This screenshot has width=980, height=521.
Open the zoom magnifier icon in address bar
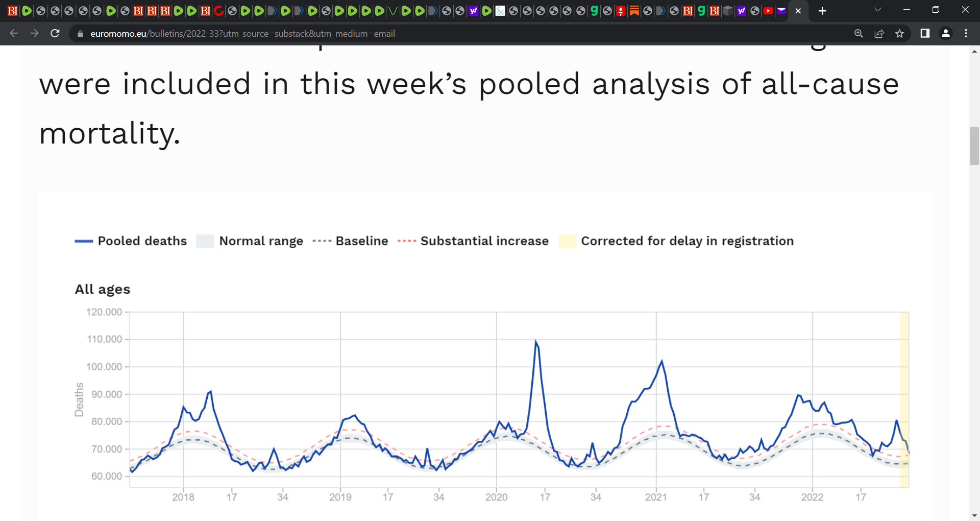coord(859,33)
